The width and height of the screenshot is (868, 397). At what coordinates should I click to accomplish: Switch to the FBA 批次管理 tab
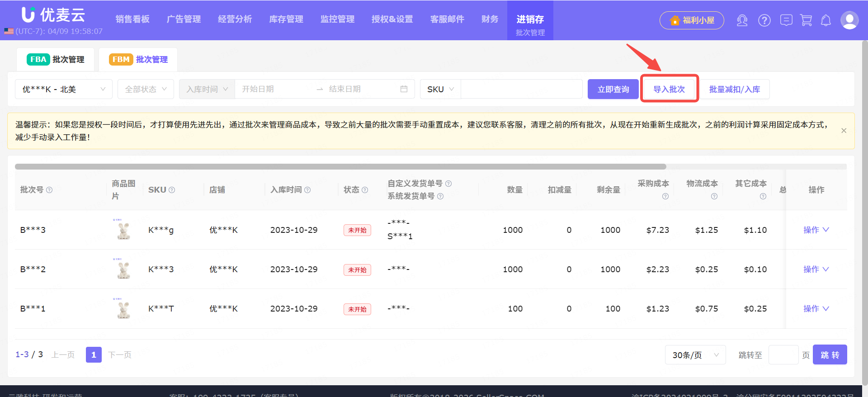[x=56, y=59]
